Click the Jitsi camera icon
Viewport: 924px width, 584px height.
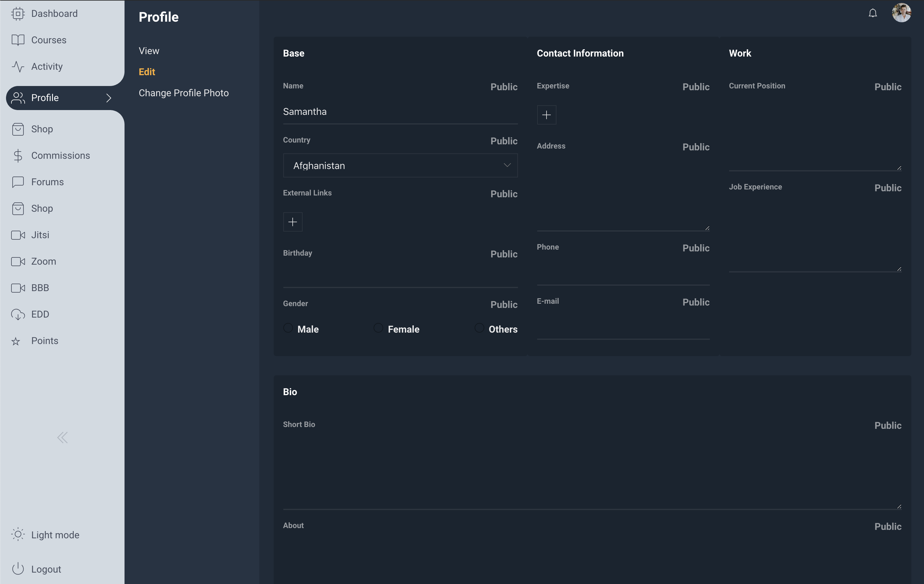[x=18, y=235]
